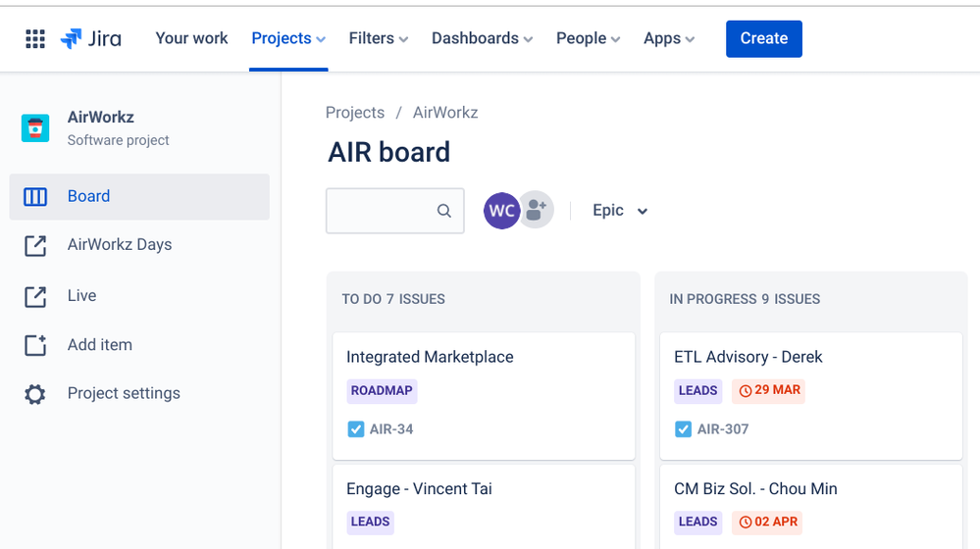Click Add item in sidebar

(100, 345)
